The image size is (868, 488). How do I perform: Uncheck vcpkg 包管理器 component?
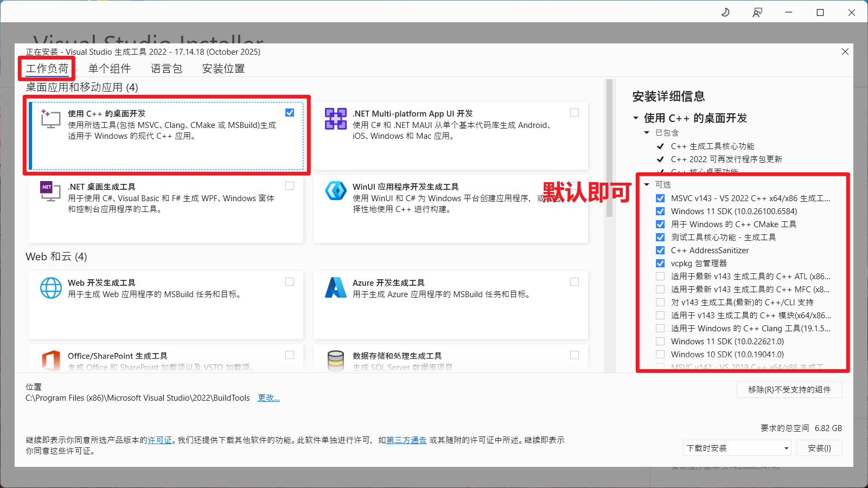[660, 264]
